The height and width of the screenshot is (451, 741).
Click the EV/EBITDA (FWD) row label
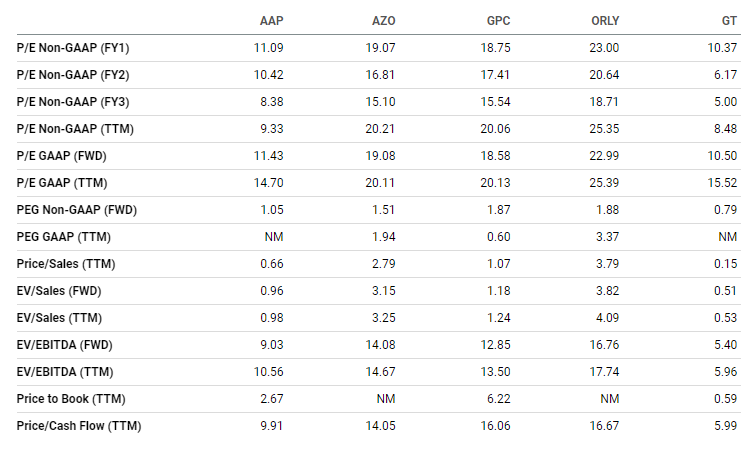67,345
